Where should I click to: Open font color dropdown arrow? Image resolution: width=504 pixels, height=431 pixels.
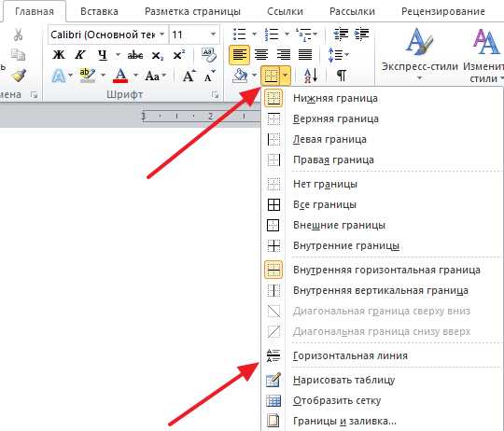click(135, 76)
